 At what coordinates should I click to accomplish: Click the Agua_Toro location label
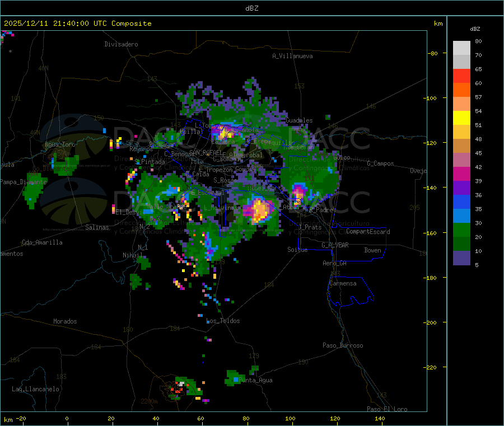60,144
